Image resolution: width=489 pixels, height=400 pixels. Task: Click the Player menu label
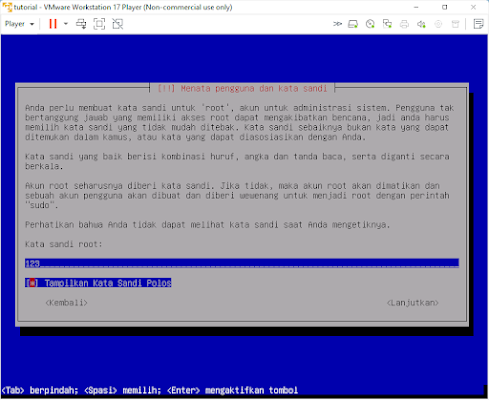pyautogui.click(x=15, y=24)
